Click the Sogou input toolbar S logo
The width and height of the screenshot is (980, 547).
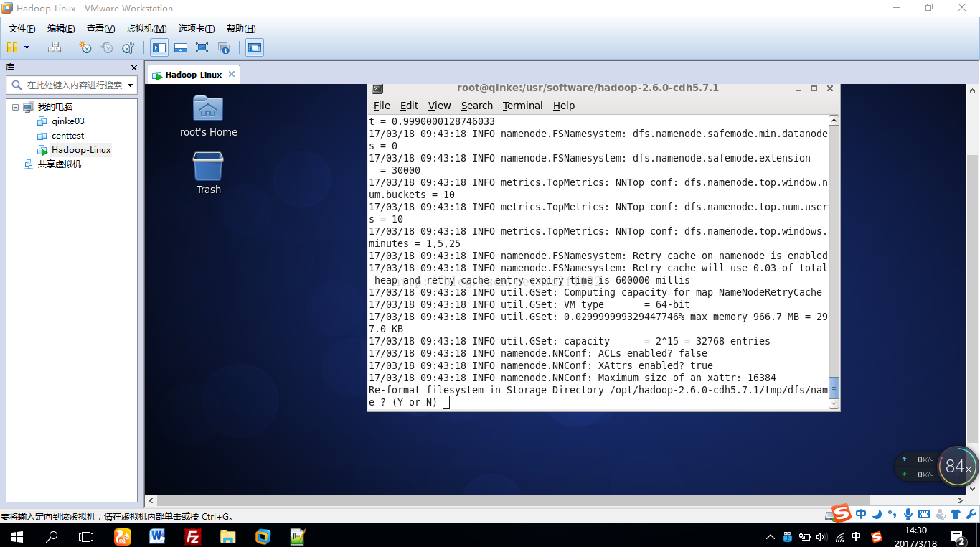coord(842,513)
